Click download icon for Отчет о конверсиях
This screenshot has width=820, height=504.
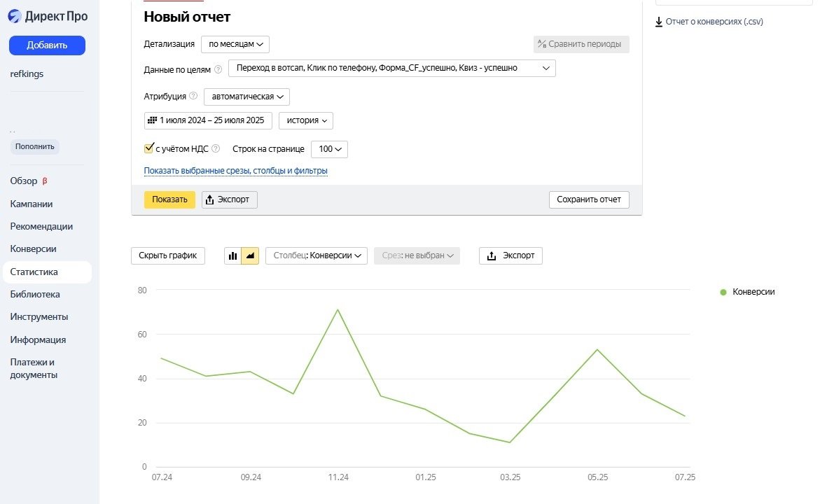click(659, 22)
